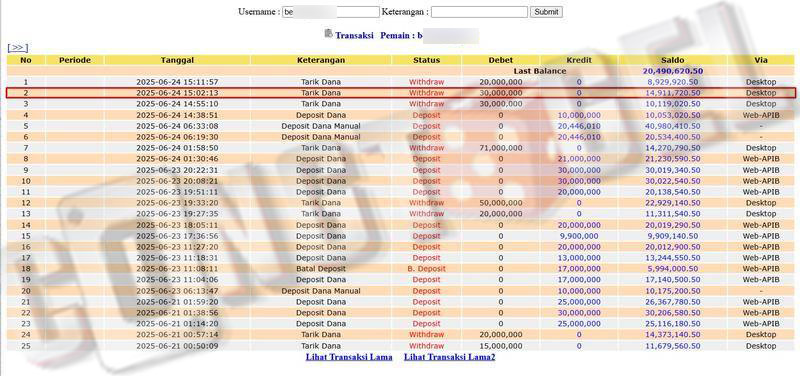Click Batal Deposit entry in row 18
Screen dimensions: 800x376
click(321, 268)
